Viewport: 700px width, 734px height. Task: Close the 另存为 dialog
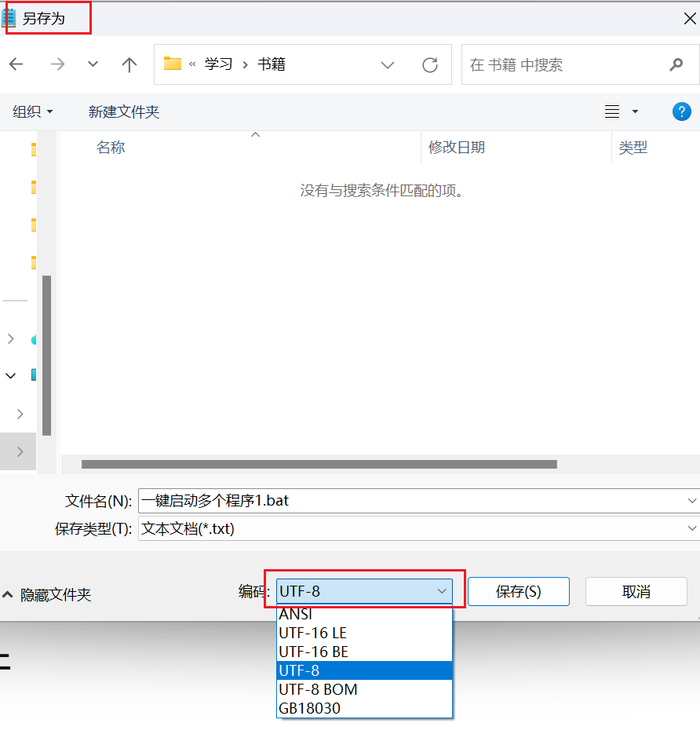point(690,19)
